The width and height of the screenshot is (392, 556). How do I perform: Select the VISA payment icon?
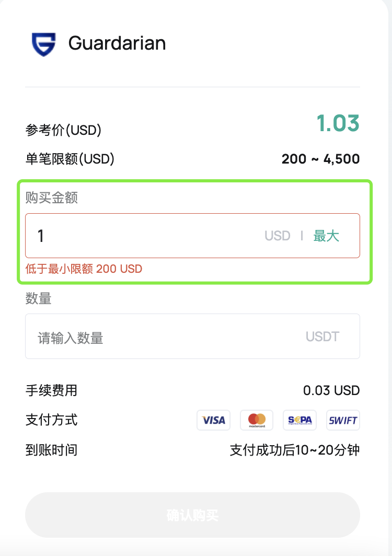(x=214, y=420)
